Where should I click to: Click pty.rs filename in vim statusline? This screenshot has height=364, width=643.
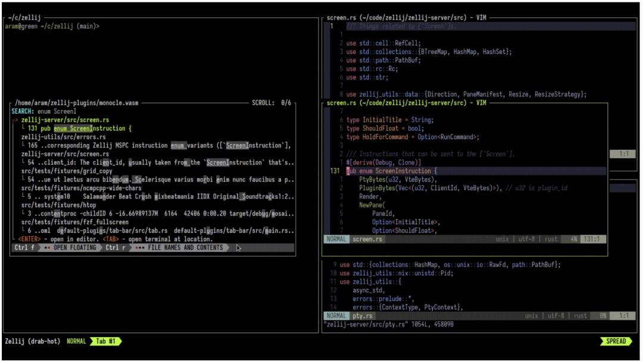363,316
